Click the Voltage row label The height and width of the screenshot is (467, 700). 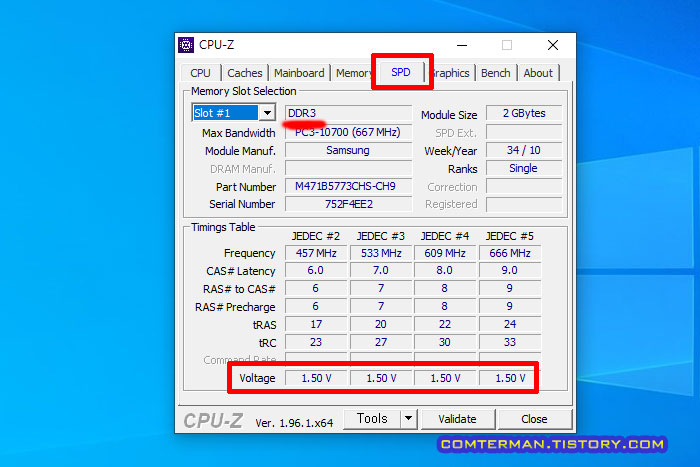(257, 378)
